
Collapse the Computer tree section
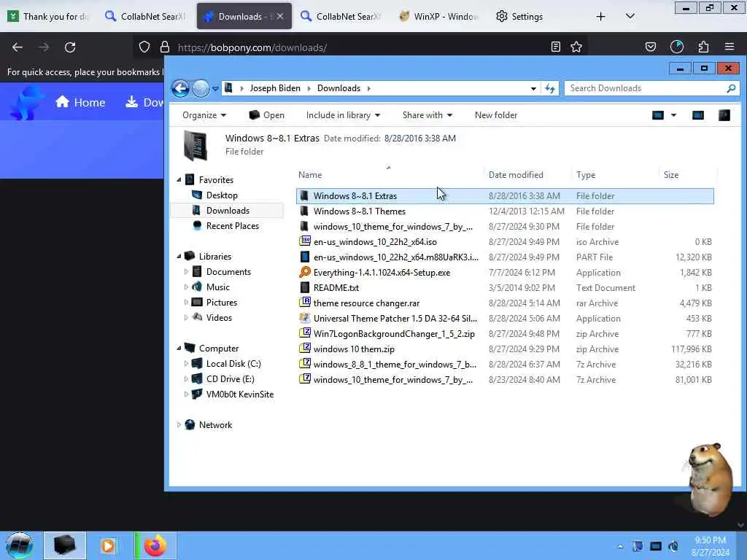point(179,348)
